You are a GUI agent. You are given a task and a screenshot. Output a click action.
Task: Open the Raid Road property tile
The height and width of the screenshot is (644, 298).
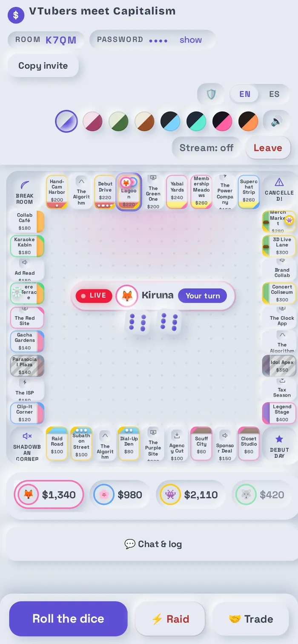[x=57, y=445]
